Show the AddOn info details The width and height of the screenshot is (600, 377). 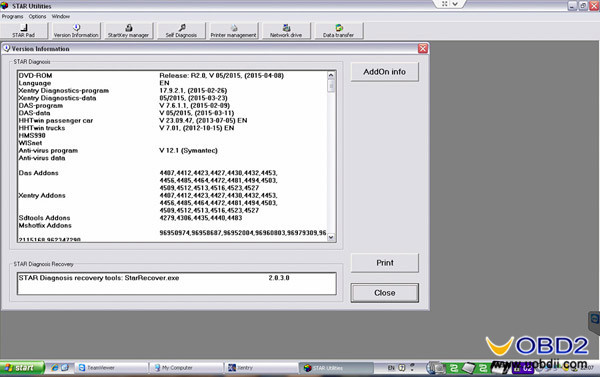[x=385, y=72]
